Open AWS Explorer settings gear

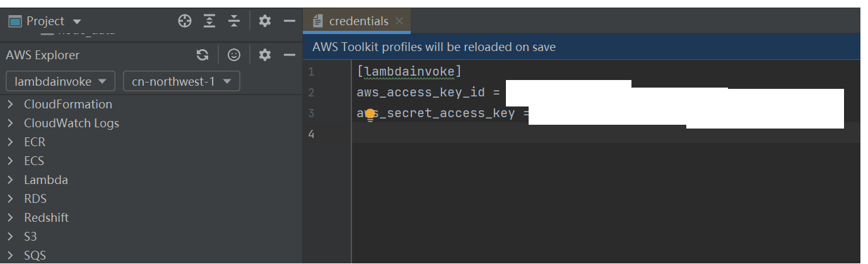265,55
